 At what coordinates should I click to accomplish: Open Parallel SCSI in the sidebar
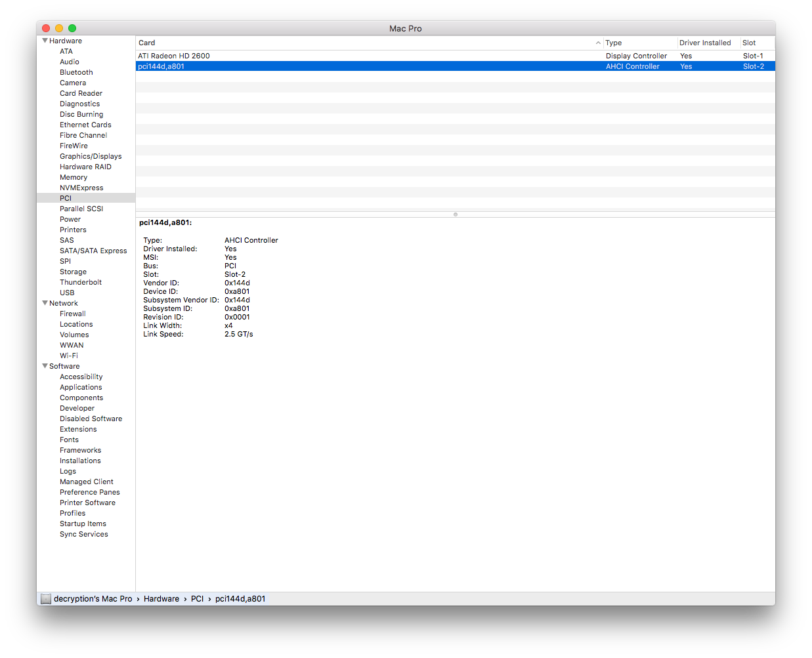tap(81, 209)
